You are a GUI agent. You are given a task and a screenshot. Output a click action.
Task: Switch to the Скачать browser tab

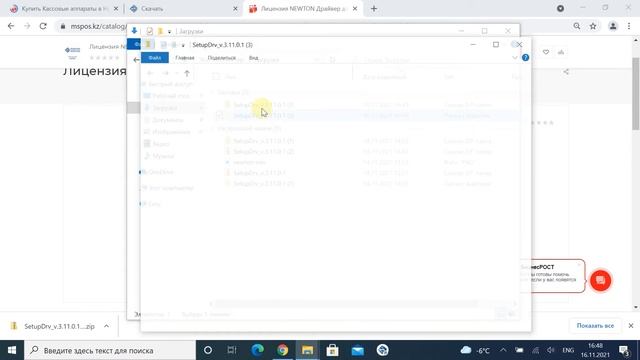tap(182, 9)
